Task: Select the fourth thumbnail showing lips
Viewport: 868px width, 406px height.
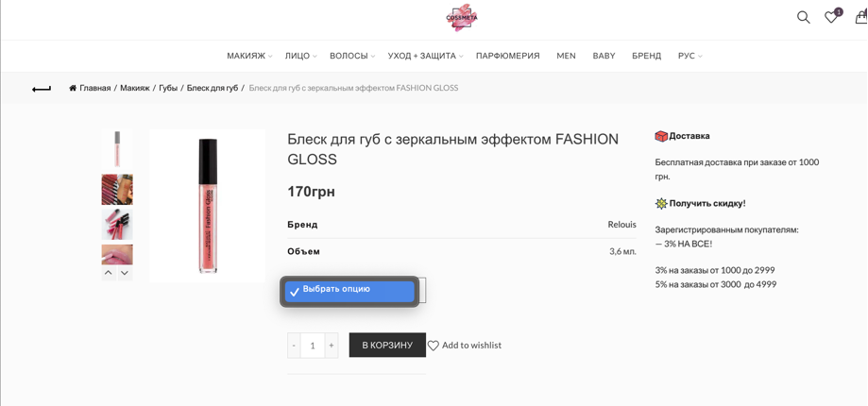Action: tap(117, 254)
